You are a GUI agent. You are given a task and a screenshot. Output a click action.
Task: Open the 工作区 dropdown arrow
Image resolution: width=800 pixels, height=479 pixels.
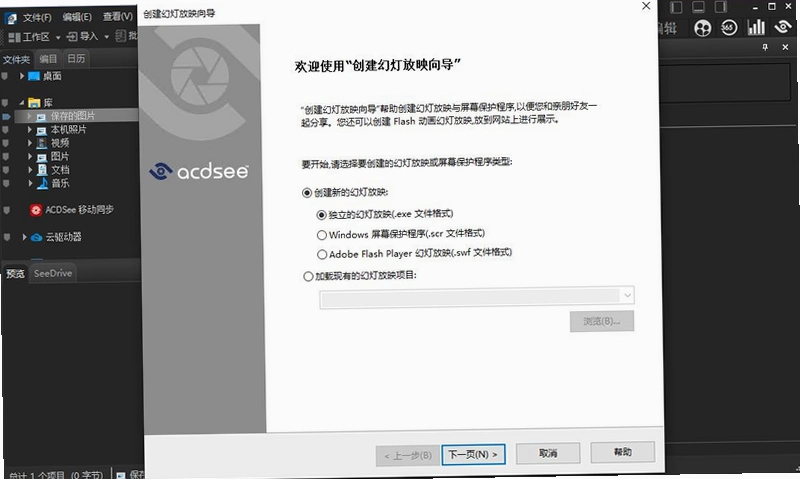pyautogui.click(x=58, y=37)
